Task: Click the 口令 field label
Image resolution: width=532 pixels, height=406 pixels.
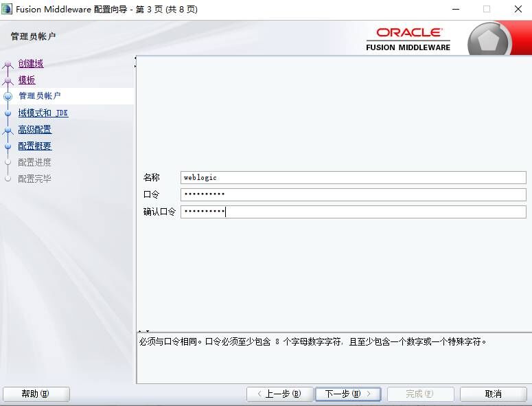Action: 151,194
